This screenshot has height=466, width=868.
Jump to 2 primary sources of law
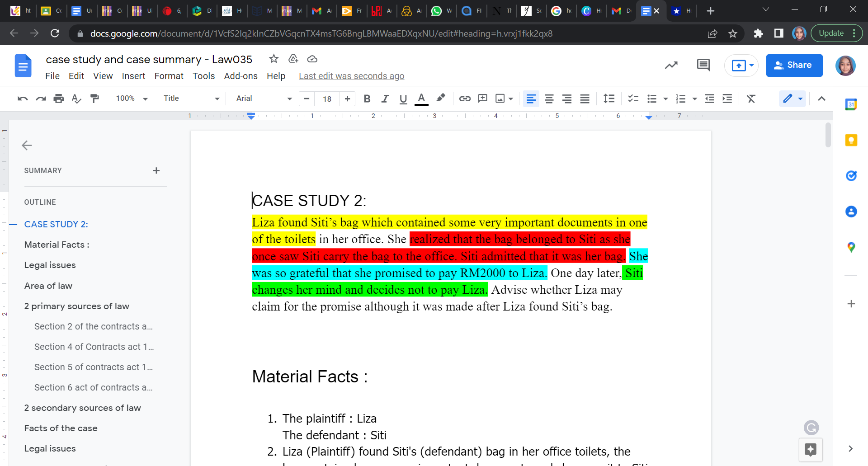pyautogui.click(x=77, y=306)
